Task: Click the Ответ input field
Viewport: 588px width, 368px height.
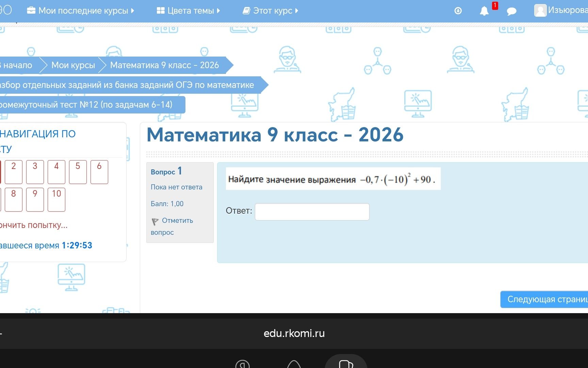Action: pos(312,212)
